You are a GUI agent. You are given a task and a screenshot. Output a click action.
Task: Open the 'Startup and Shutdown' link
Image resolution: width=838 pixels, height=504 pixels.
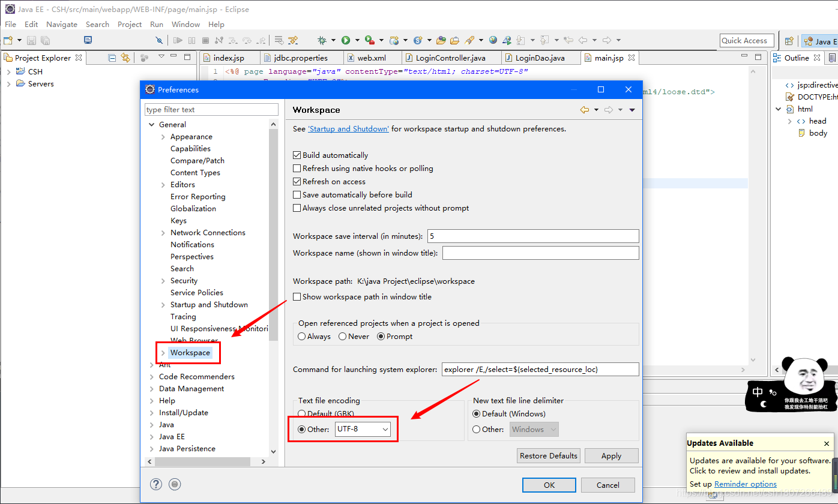(x=348, y=128)
